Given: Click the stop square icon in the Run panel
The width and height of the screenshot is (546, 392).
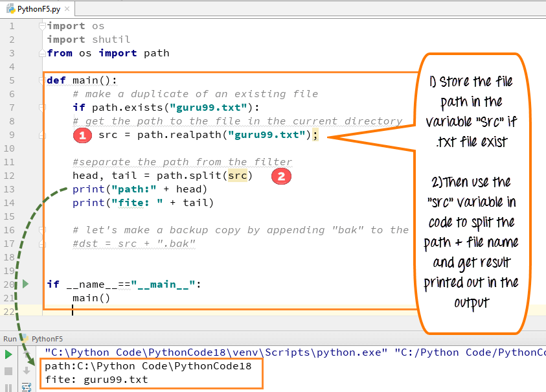Looking at the screenshot, I should (8, 370).
